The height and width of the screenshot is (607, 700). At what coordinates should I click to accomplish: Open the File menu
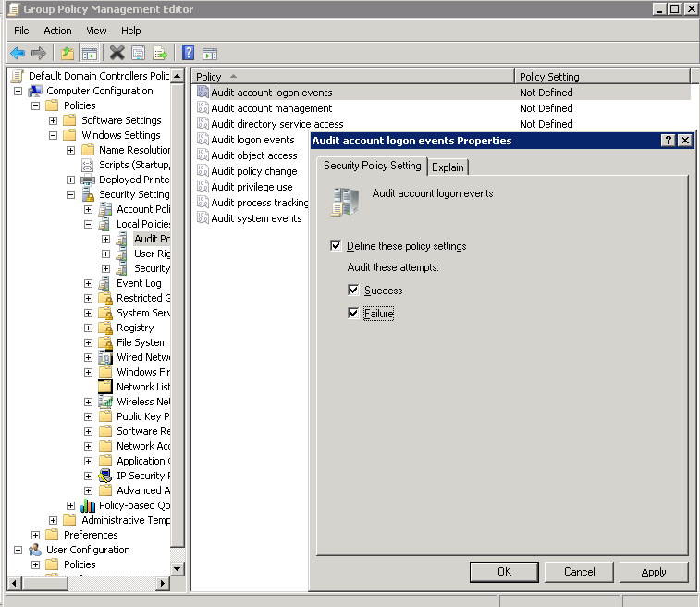[x=21, y=31]
